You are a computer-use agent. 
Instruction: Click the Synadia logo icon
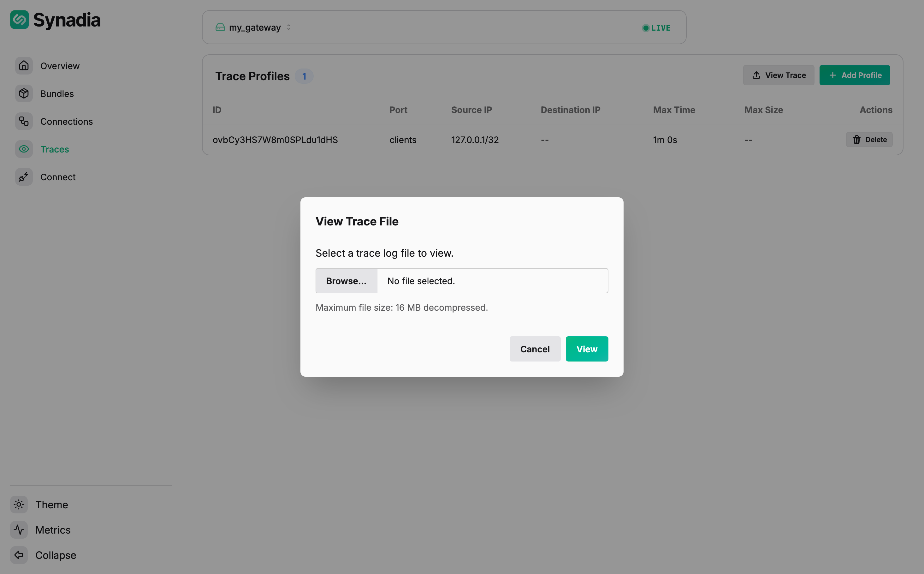coord(19,20)
